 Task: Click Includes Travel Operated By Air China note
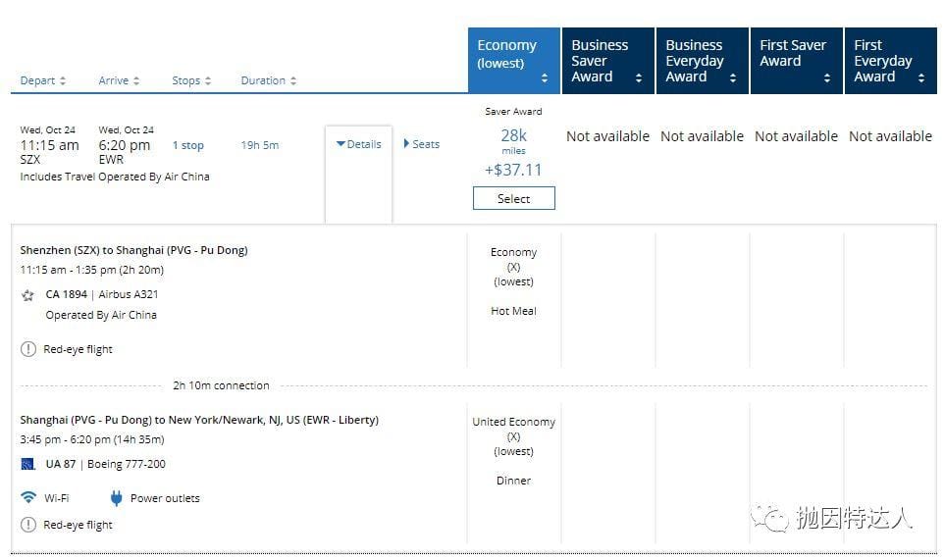[115, 177]
